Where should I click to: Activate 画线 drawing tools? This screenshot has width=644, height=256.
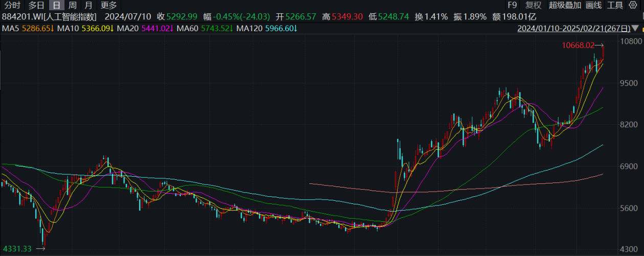point(593,6)
